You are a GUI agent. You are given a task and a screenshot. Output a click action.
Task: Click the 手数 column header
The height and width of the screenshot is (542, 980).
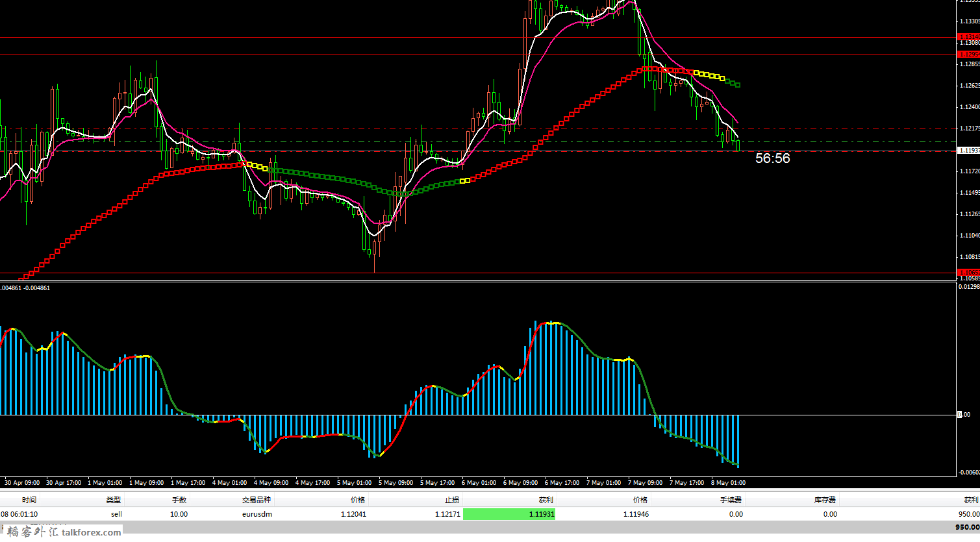point(179,500)
